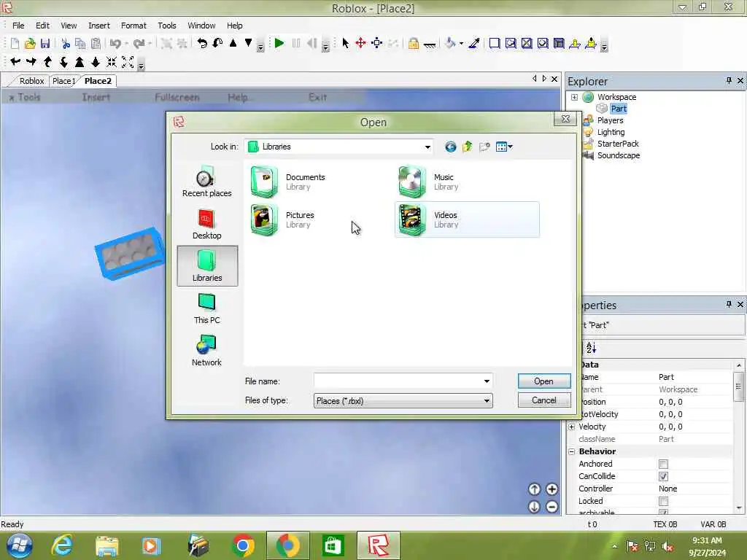
Task: Open the View menu icon in Open dialog
Action: [504, 147]
